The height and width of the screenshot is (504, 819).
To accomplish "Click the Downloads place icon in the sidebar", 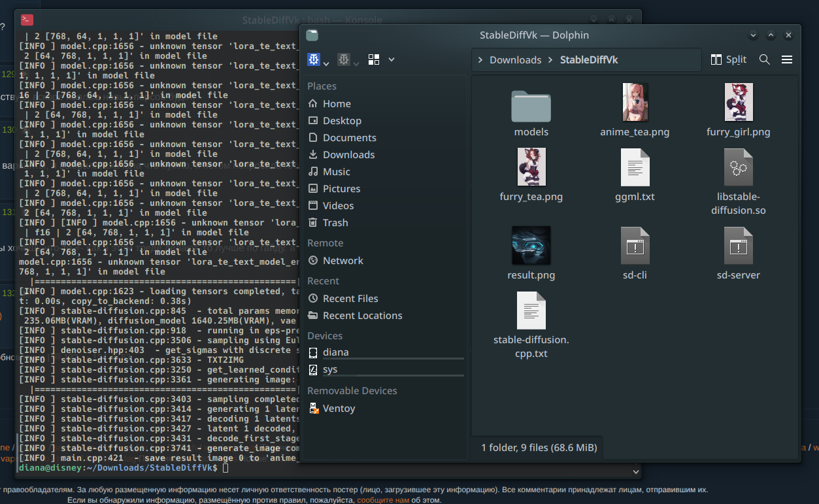I will pyautogui.click(x=312, y=155).
